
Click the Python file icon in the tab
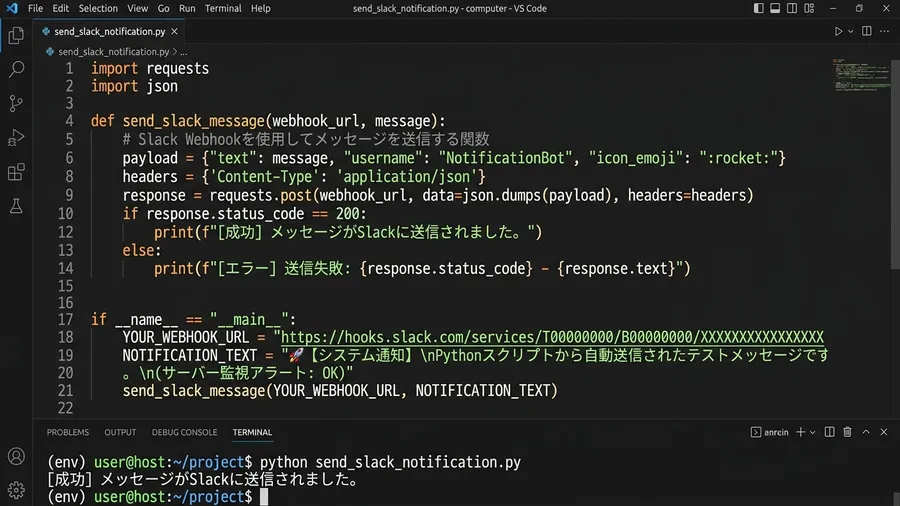46,32
